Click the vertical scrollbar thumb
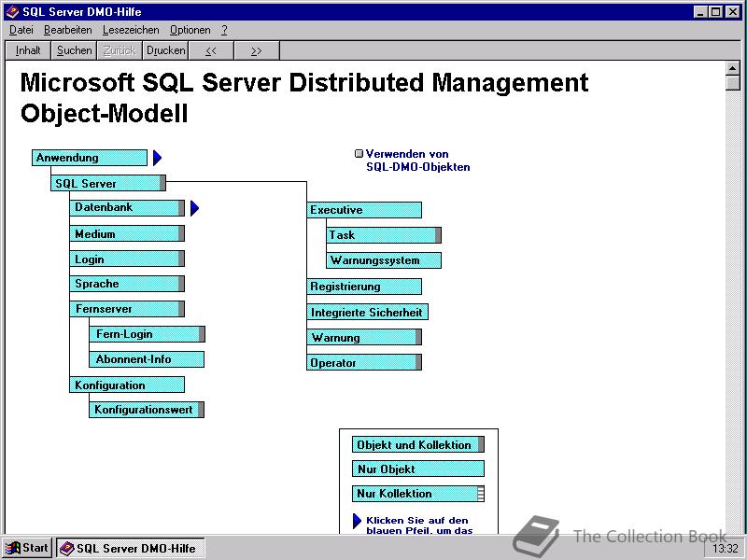This screenshot has width=747, height=560. (733, 83)
